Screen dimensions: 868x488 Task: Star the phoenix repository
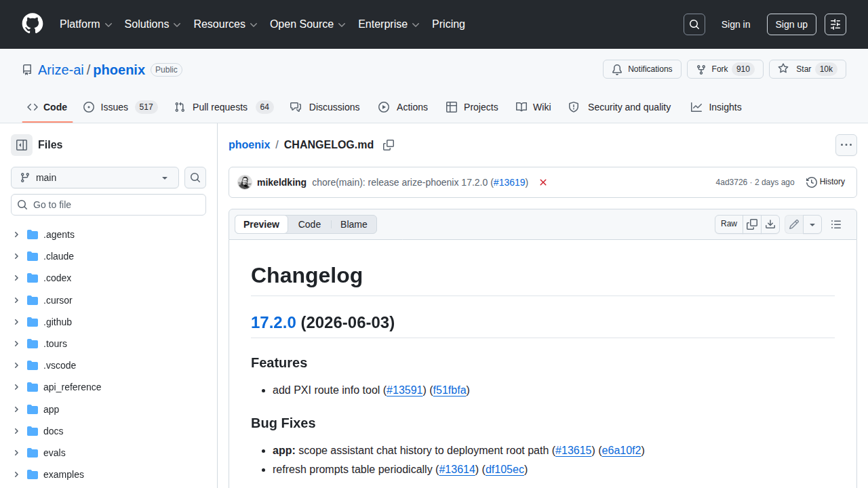[808, 69]
